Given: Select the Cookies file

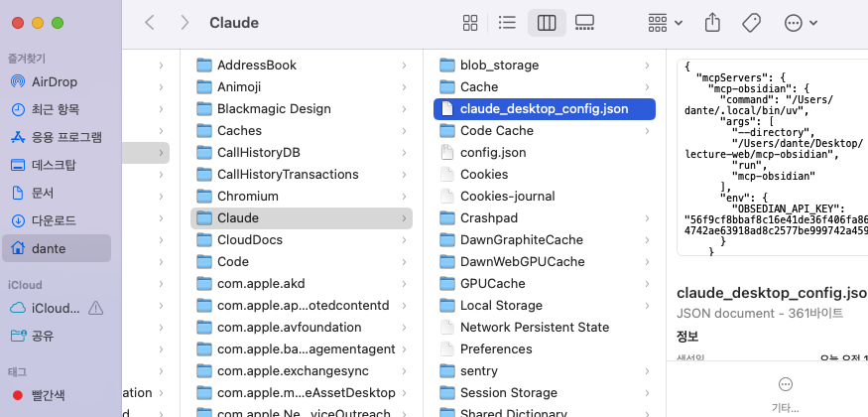Looking at the screenshot, I should [x=545, y=175].
